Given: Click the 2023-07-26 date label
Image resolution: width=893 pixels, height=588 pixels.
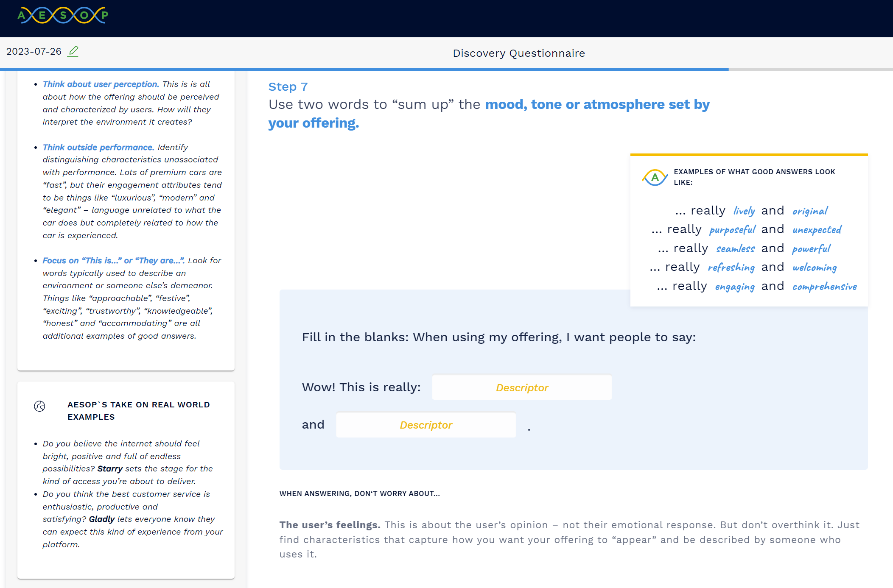Looking at the screenshot, I should [x=34, y=52].
